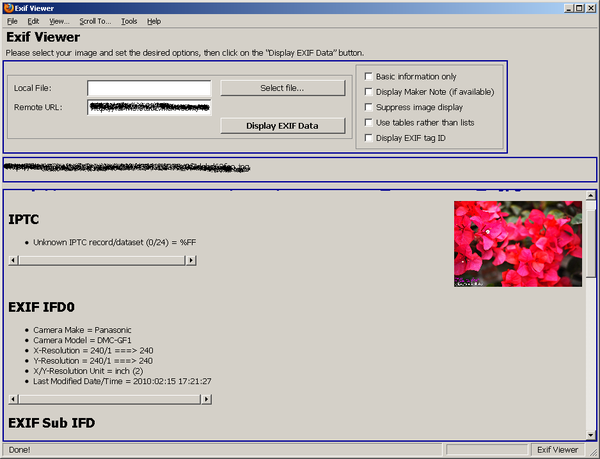Click the Remote URL input field
The image size is (600, 459).
click(149, 107)
